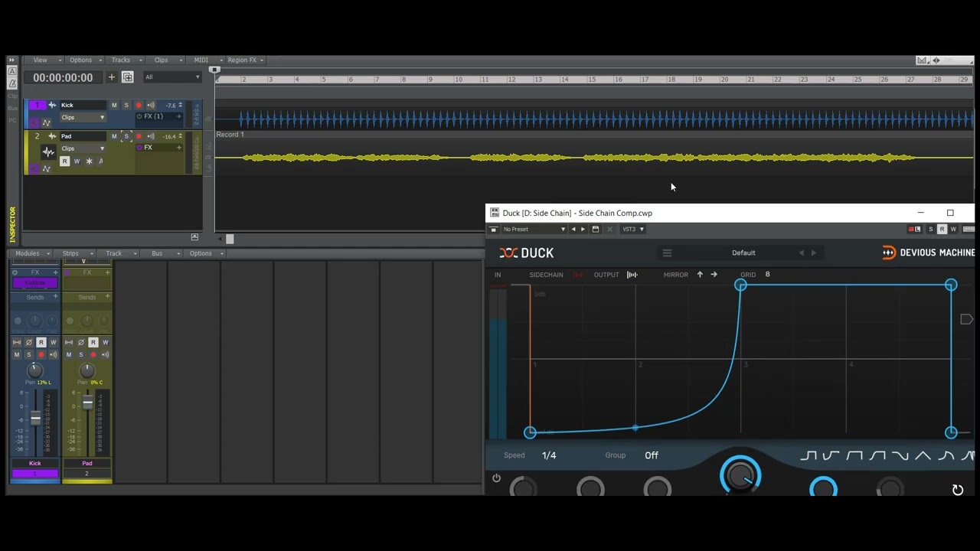The image size is (980, 551).
Task: Toggle input echo on Kick track
Action: 151,106
